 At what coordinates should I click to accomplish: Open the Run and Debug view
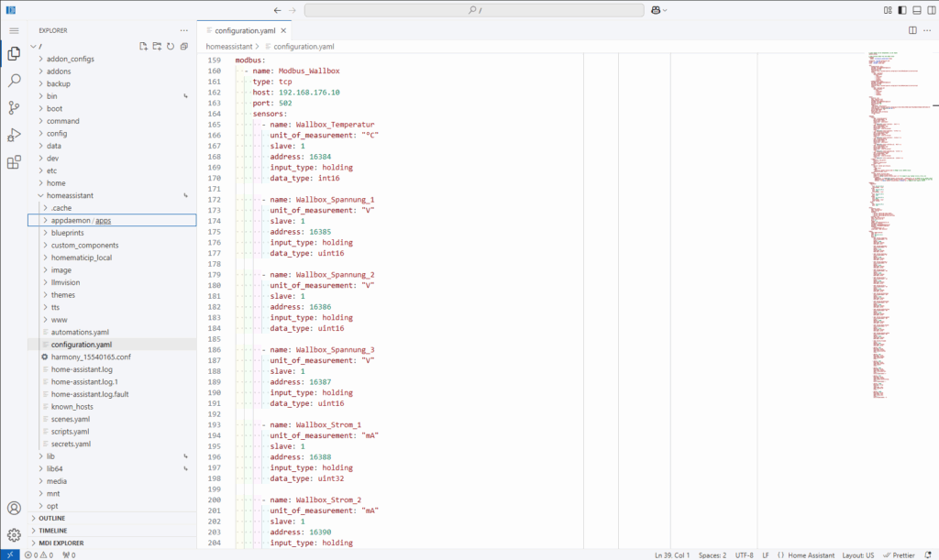coord(15,136)
